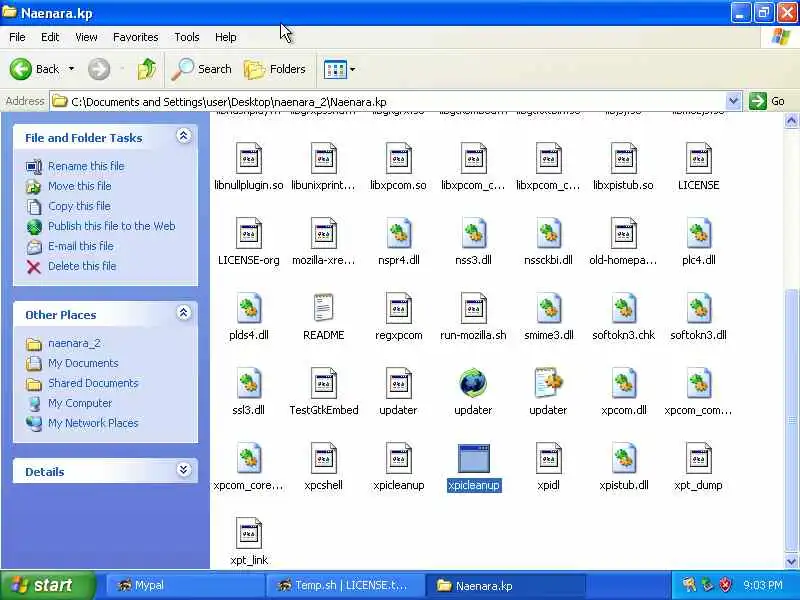Select the regxpcom file icon
800x600 pixels.
point(398,308)
